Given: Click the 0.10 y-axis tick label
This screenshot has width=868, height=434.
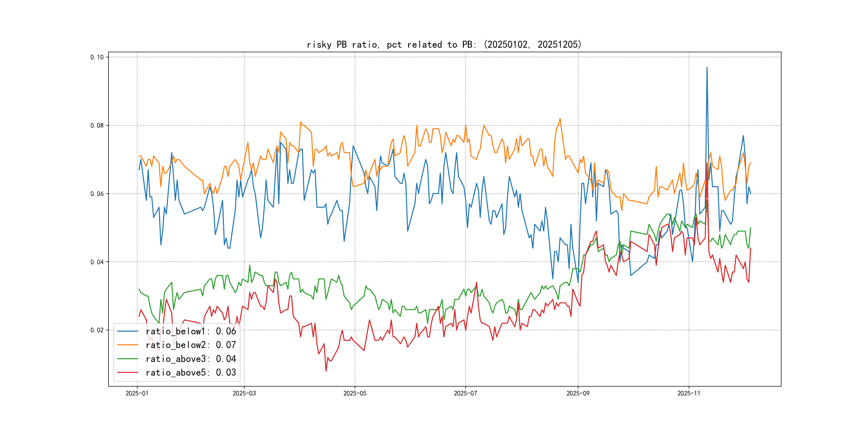Looking at the screenshot, I should pos(97,57).
